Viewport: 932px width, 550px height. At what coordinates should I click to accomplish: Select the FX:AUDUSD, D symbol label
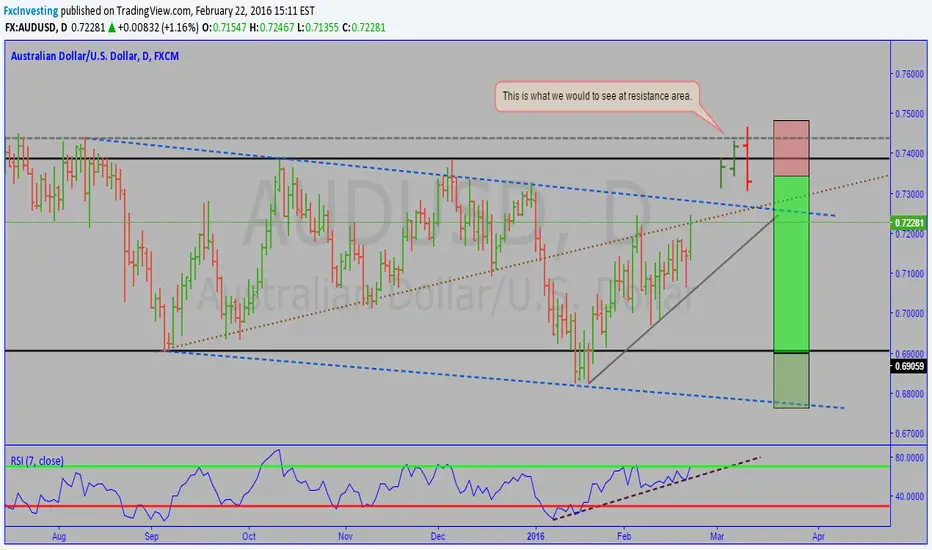point(36,27)
